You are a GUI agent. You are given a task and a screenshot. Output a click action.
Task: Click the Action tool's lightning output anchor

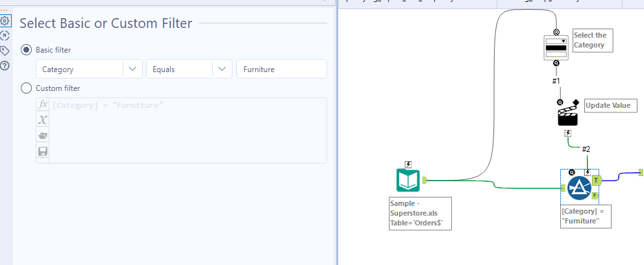(568, 133)
